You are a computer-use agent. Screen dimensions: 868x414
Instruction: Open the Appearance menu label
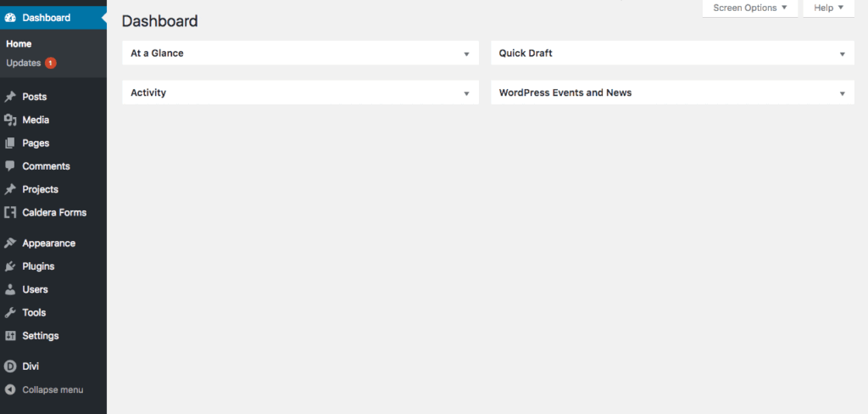pyautogui.click(x=48, y=243)
